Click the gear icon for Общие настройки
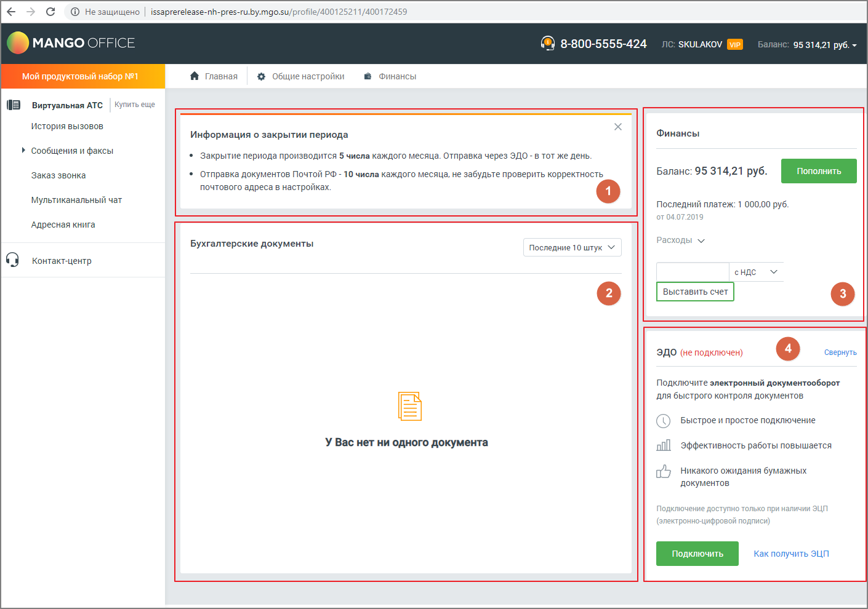868x609 pixels. coord(261,76)
